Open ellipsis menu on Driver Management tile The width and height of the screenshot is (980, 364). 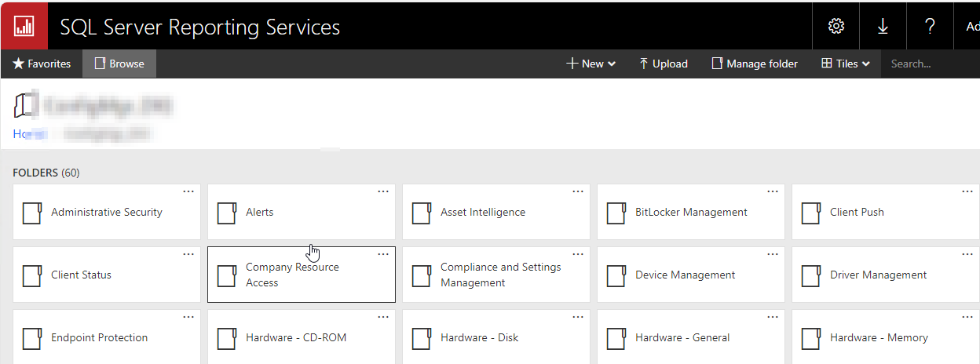click(967, 254)
